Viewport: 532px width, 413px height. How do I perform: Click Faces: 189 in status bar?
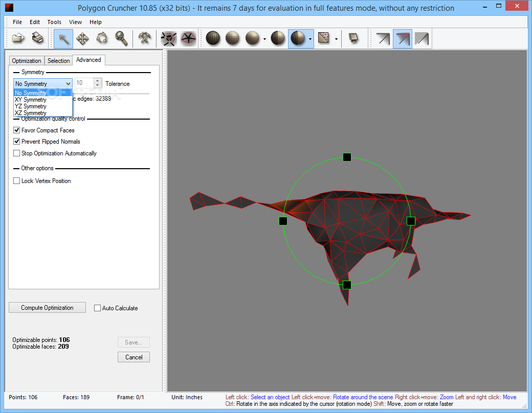click(76, 397)
